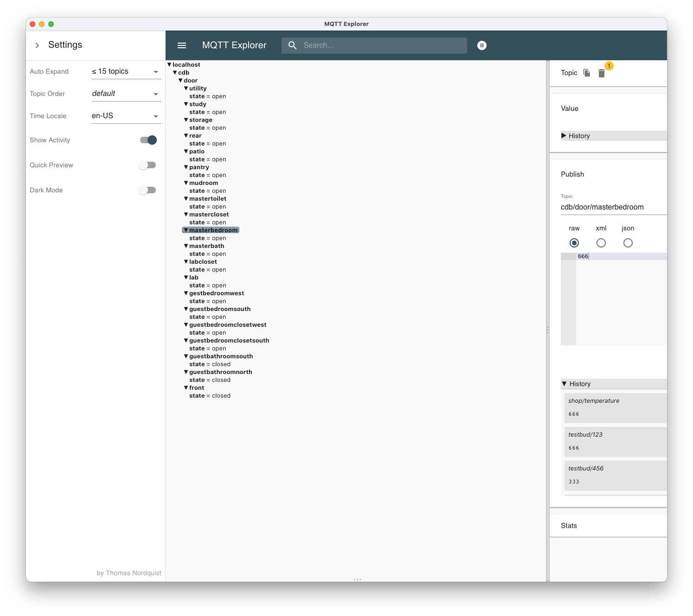Image resolution: width=693 pixels, height=616 pixels.
Task: Open the Stats panel section
Action: pyautogui.click(x=569, y=526)
